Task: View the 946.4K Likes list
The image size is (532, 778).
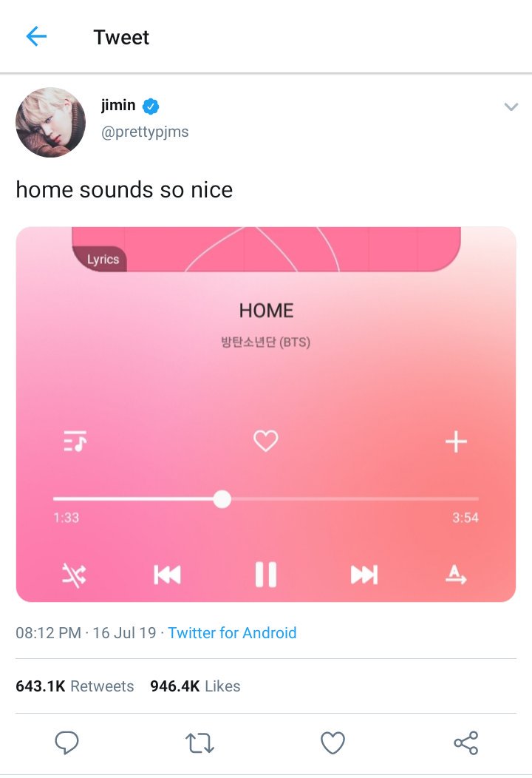Action: (x=195, y=686)
